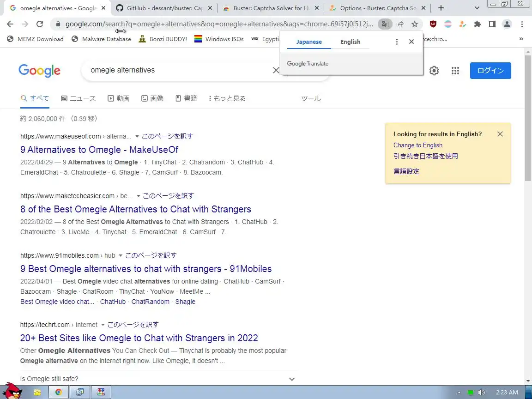Screen dimensions: 532x399
Task: Click the page vertical scrollbar thumb
Action: click(528, 119)
